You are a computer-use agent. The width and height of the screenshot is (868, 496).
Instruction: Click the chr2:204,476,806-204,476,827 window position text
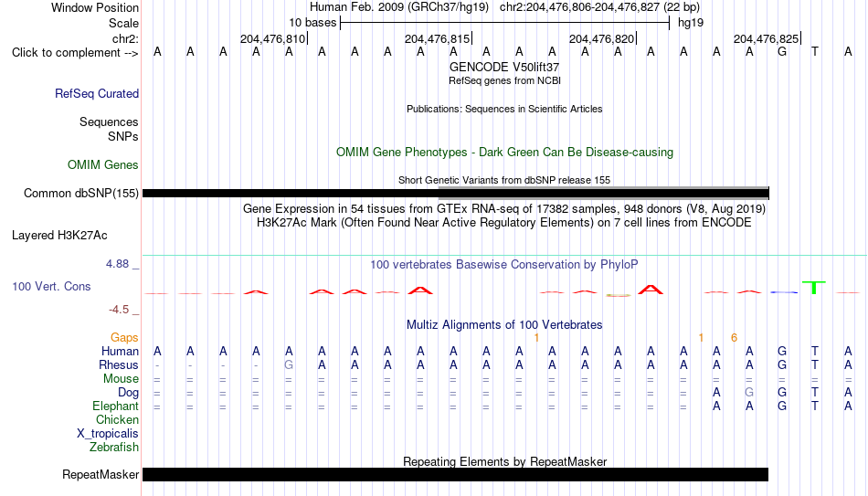(x=599, y=7)
